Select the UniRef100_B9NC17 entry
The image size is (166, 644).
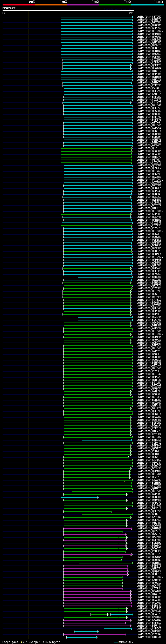point(149,48)
